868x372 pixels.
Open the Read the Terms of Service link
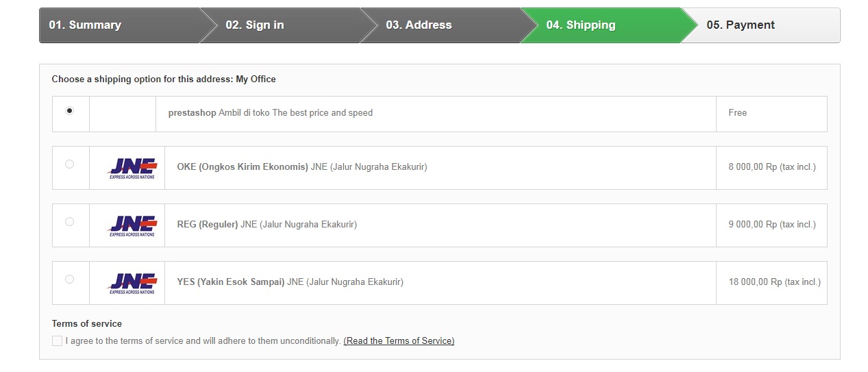click(x=399, y=341)
